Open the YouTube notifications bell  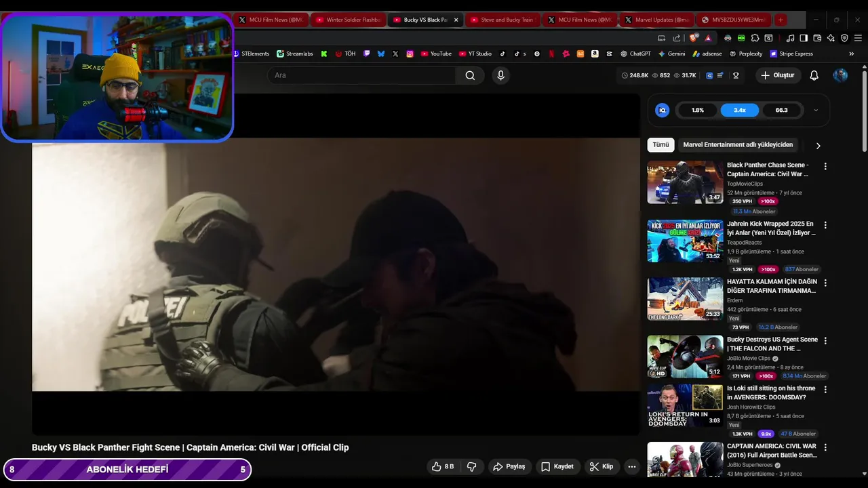pyautogui.click(x=814, y=75)
